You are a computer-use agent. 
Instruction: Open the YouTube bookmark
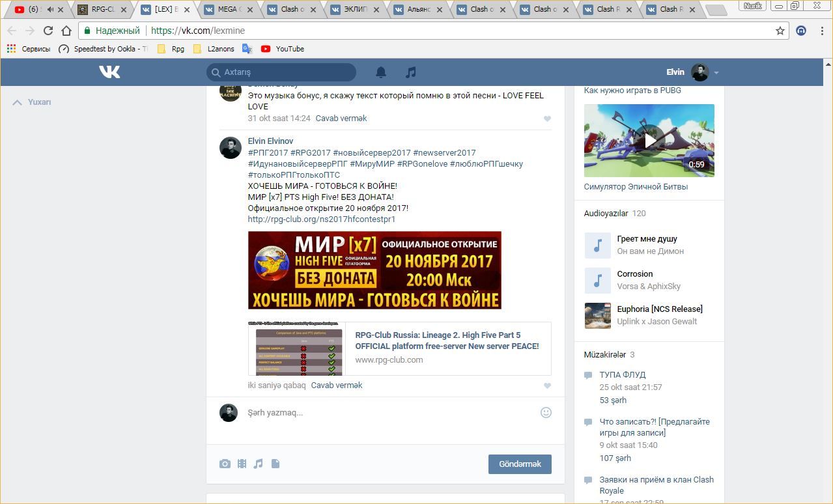[283, 49]
